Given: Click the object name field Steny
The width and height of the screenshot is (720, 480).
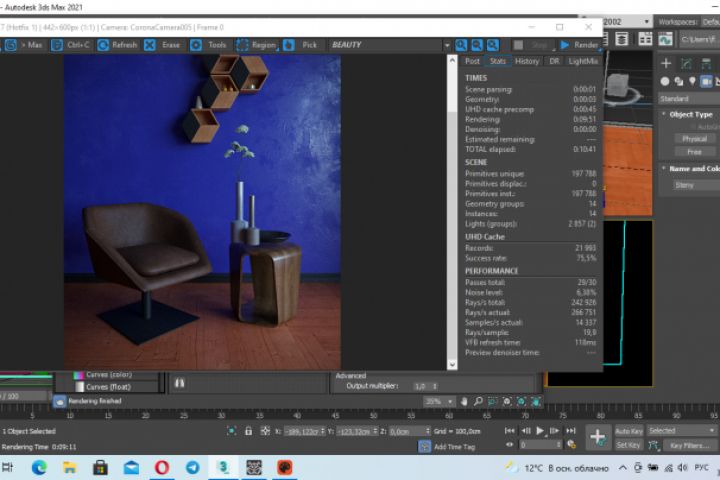Looking at the screenshot, I should coord(697,185).
